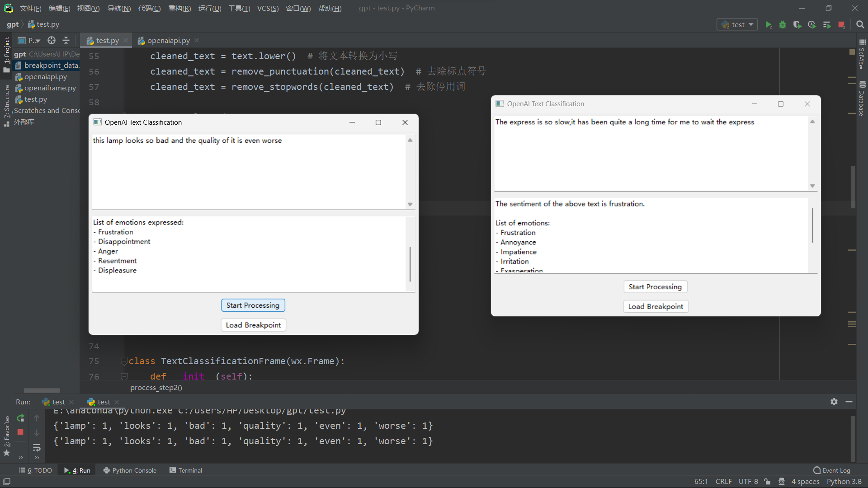Click Start Processing in the left window
Viewport: 868px width, 488px height.
tap(253, 305)
